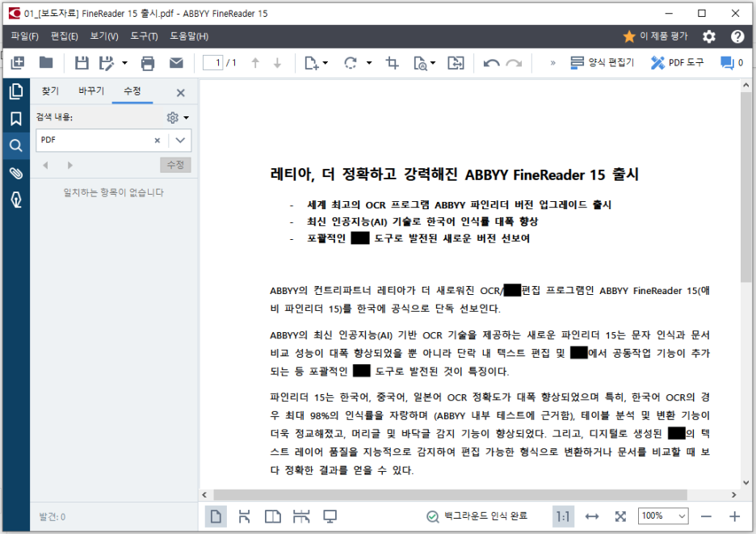Clear the PDF search text
756x534 pixels.
tap(157, 141)
